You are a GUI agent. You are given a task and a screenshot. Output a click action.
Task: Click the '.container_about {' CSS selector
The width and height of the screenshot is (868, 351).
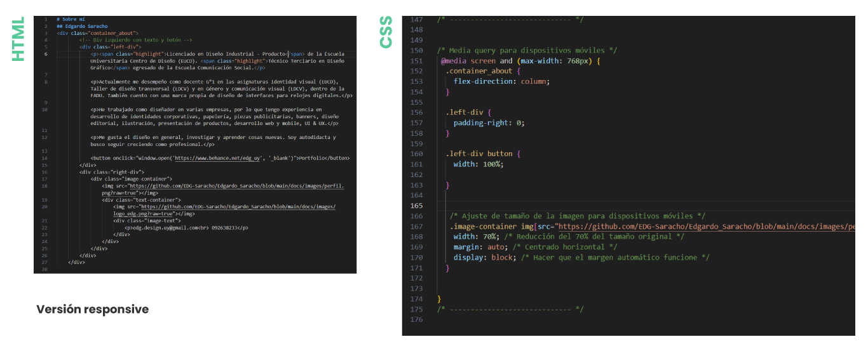pos(483,71)
